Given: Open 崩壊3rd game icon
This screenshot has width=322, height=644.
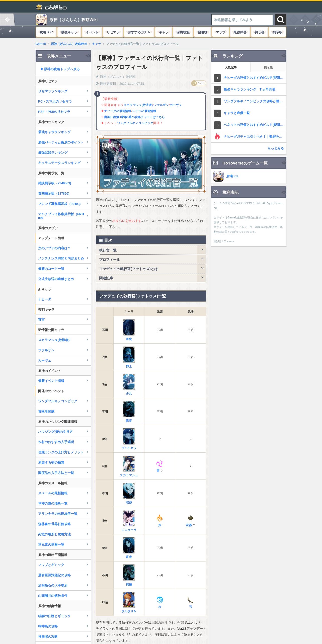Looking at the screenshot, I should pyautogui.click(x=218, y=176).
